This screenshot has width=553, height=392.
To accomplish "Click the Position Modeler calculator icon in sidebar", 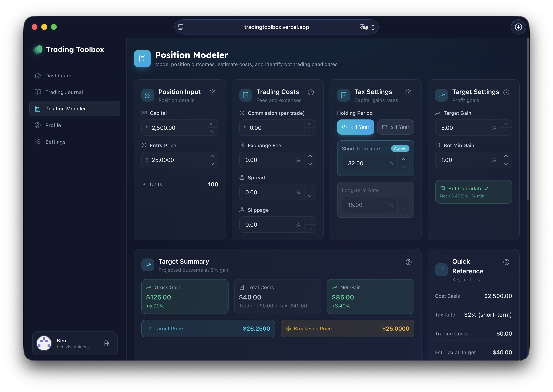I will click(x=38, y=109).
